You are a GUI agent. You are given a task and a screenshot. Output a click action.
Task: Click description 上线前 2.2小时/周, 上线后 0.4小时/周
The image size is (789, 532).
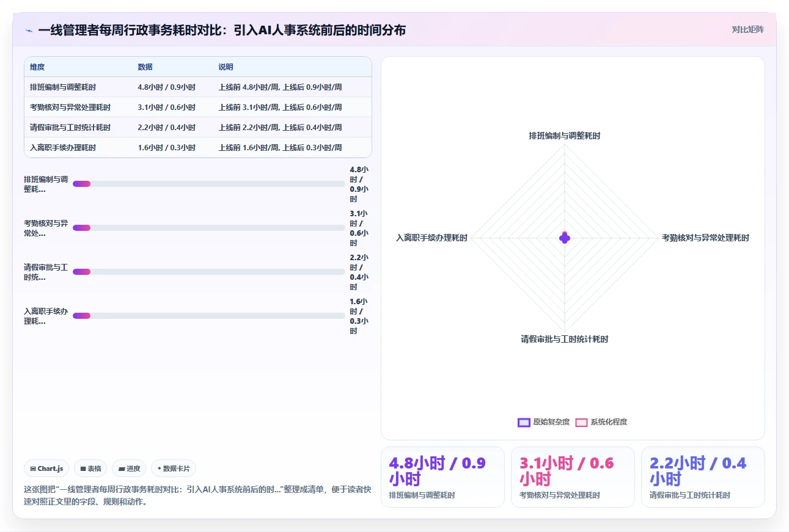(280, 128)
